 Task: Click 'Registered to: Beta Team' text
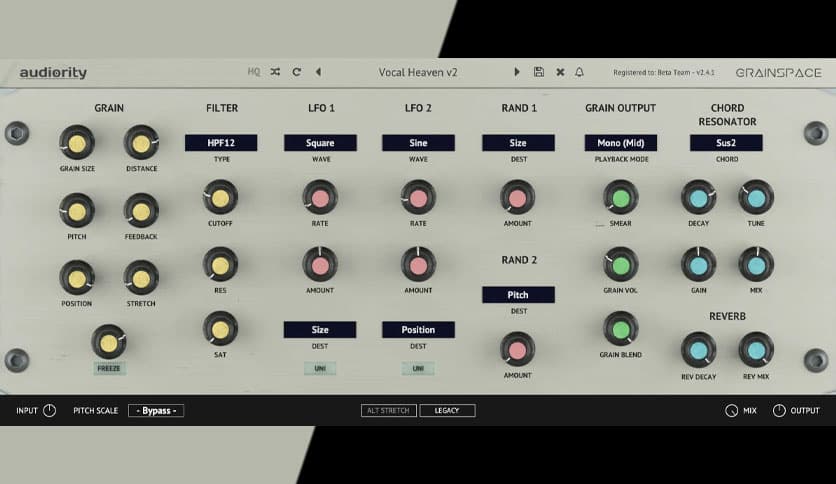pyautogui.click(x=653, y=72)
